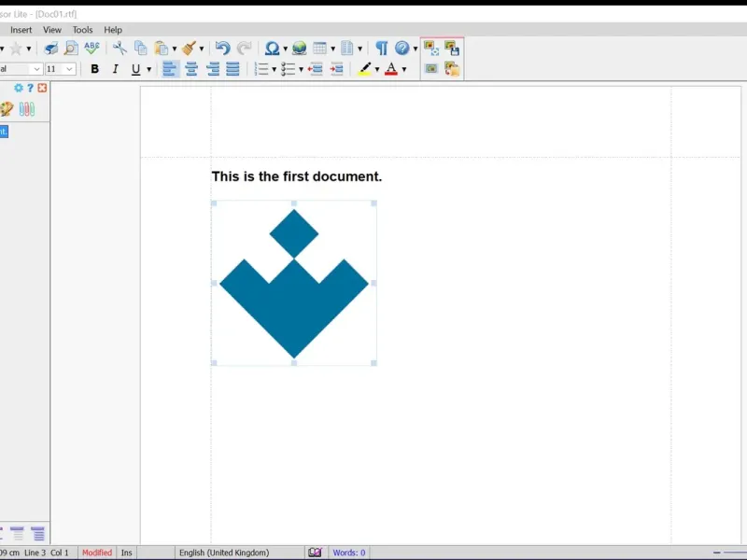Open the View menu
Viewport: 747px width, 560px height.
click(52, 30)
